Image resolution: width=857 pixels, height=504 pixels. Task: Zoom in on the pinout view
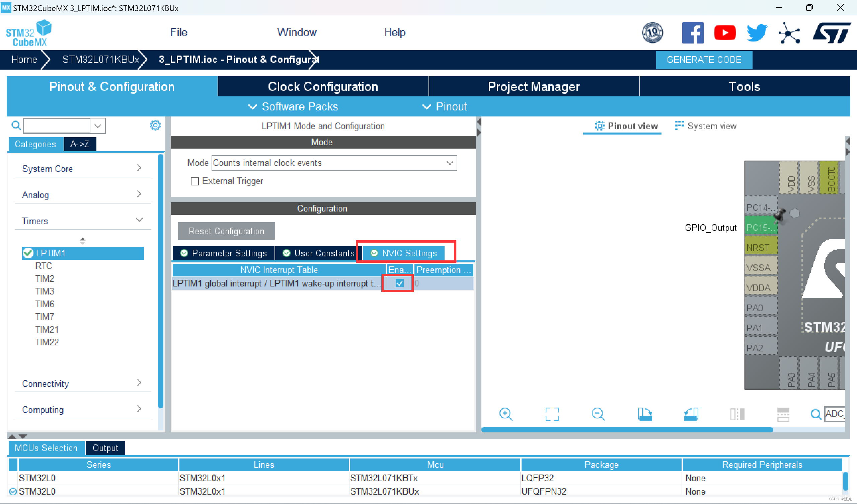click(506, 414)
